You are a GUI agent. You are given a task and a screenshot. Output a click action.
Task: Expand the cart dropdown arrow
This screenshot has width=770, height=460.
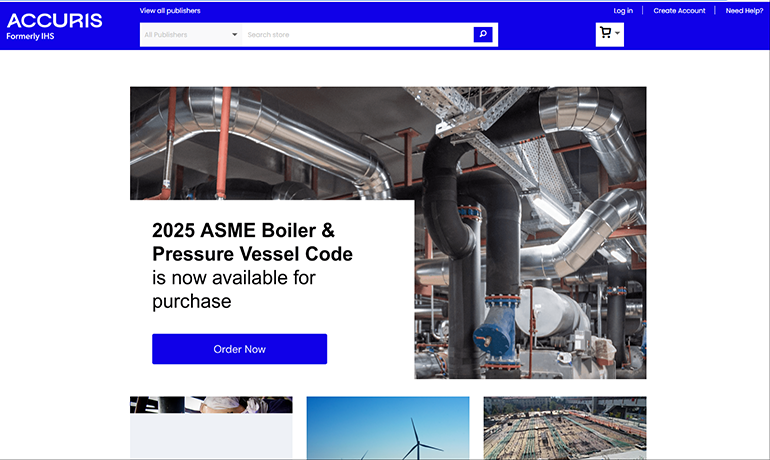pyautogui.click(x=618, y=34)
